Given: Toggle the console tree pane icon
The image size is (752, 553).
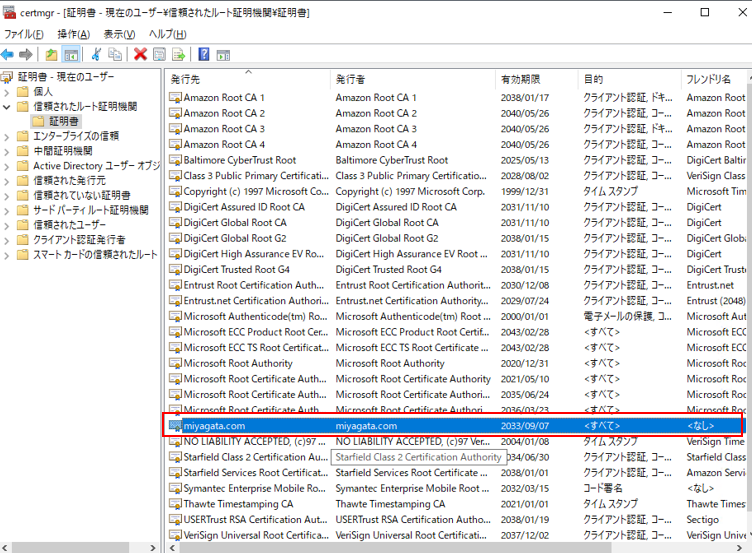Looking at the screenshot, I should (x=71, y=55).
